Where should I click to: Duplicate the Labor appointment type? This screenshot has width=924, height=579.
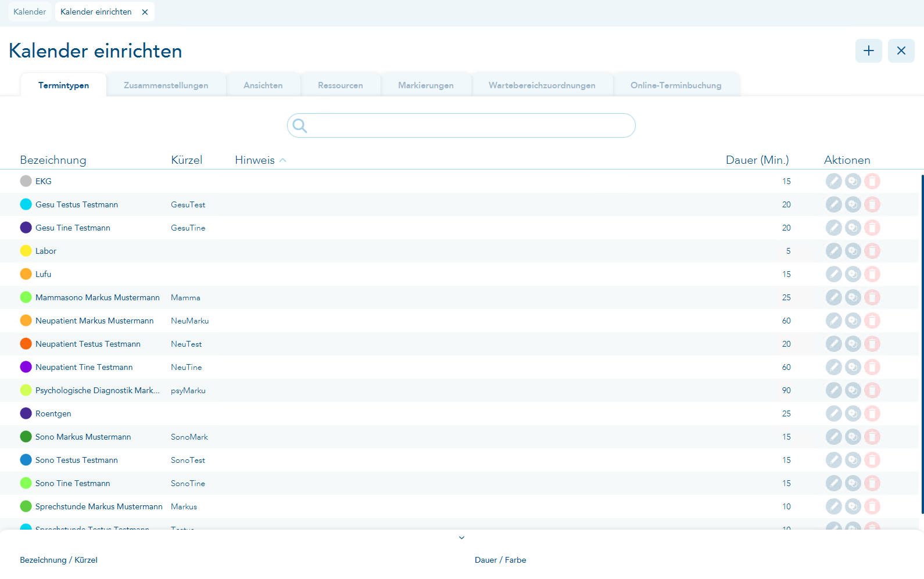[853, 251]
